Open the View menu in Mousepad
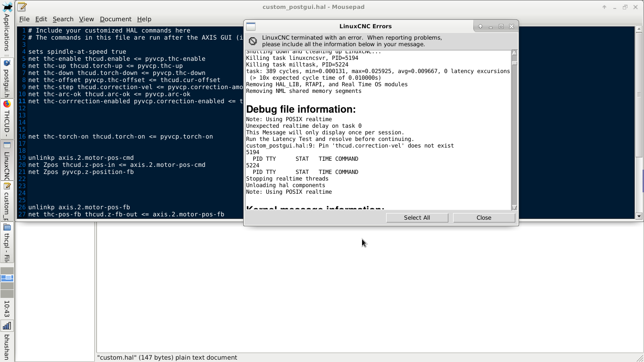The width and height of the screenshot is (644, 362). (x=86, y=19)
